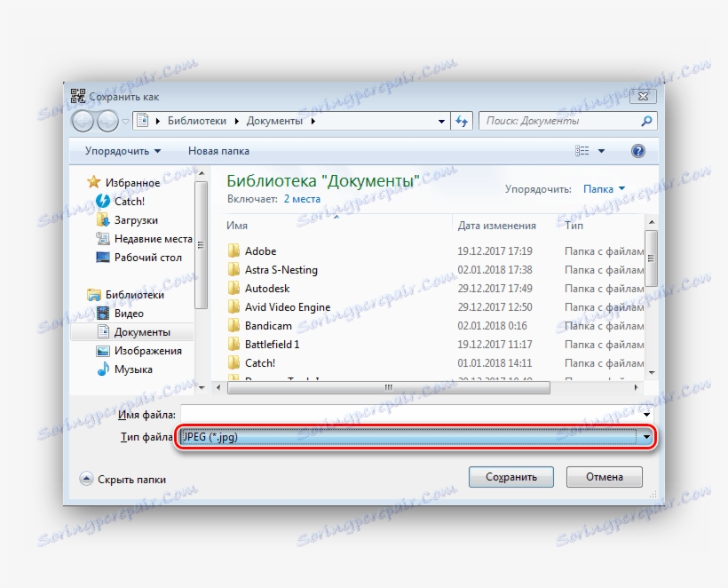This screenshot has height=588, width=728.
Task: Click the Back navigation arrow
Action: pyautogui.click(x=83, y=121)
